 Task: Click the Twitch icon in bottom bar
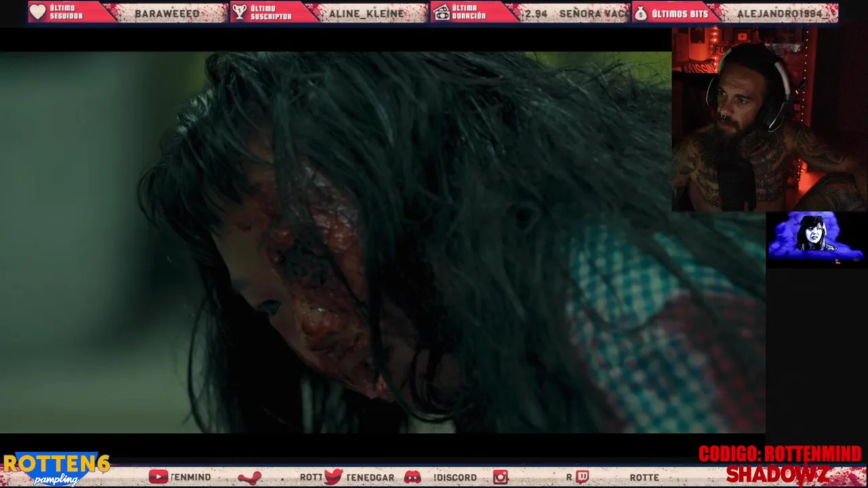click(582, 477)
